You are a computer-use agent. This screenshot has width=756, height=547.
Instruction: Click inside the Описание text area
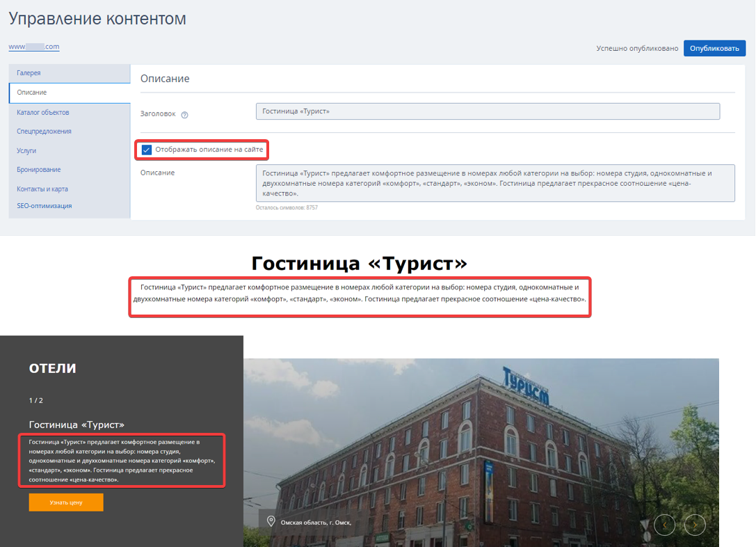point(495,183)
